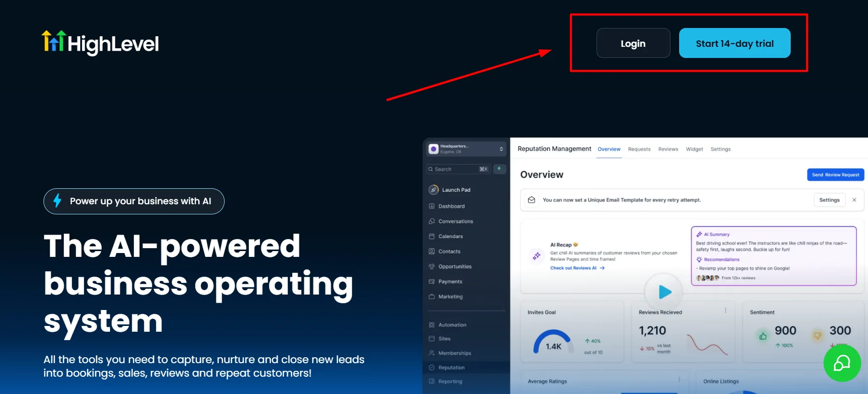The height and width of the screenshot is (394, 868).
Task: Click the Reviews Received trend line chart
Action: click(x=707, y=344)
